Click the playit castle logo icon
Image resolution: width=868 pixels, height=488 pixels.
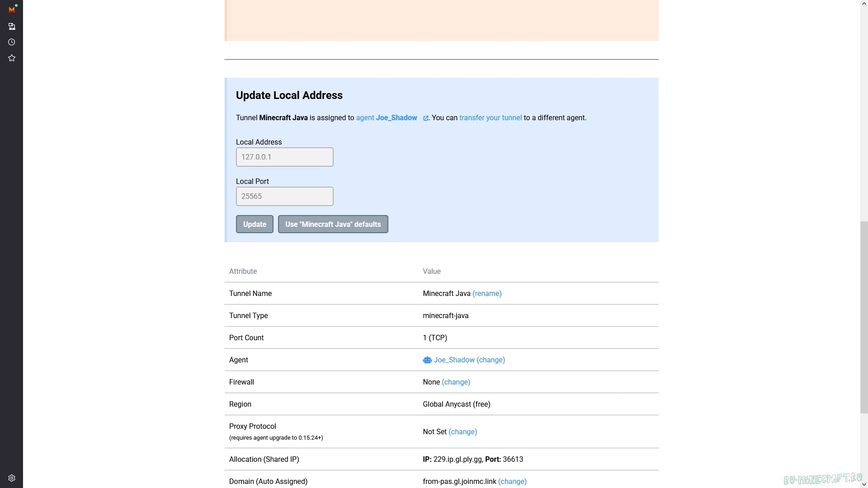point(12,9)
